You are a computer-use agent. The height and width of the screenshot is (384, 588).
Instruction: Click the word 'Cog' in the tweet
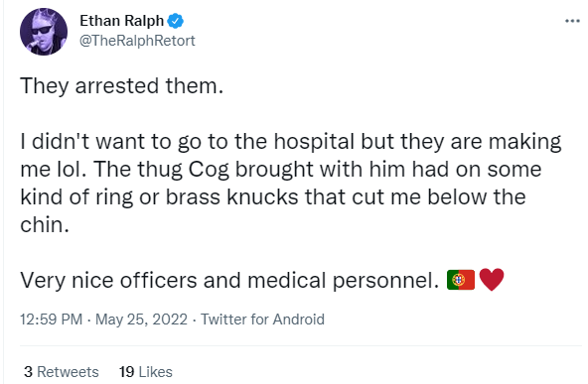click(x=209, y=170)
